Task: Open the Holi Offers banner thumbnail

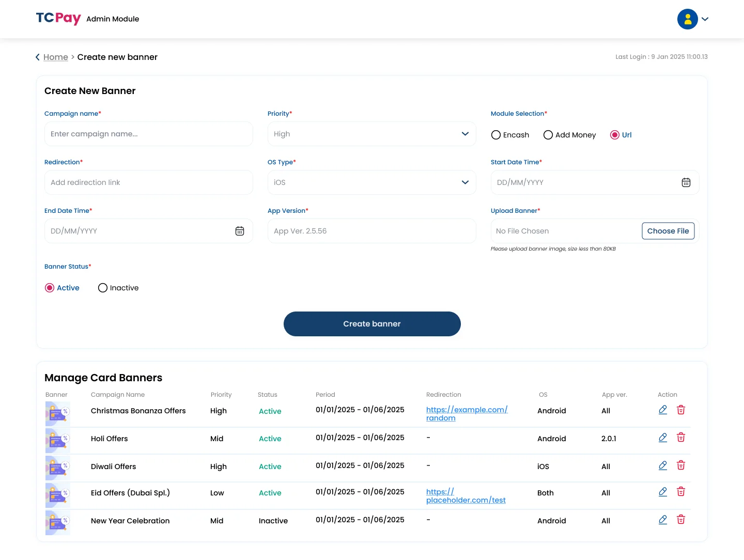Action: (x=58, y=441)
